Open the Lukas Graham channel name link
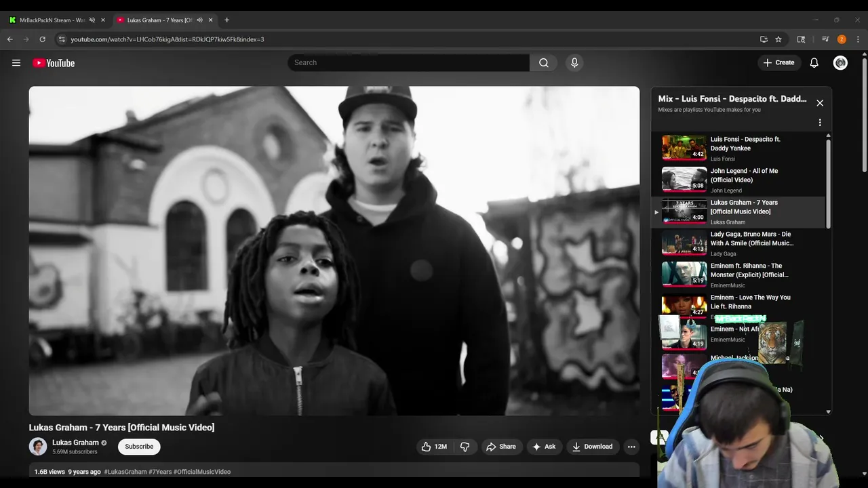 [75, 443]
